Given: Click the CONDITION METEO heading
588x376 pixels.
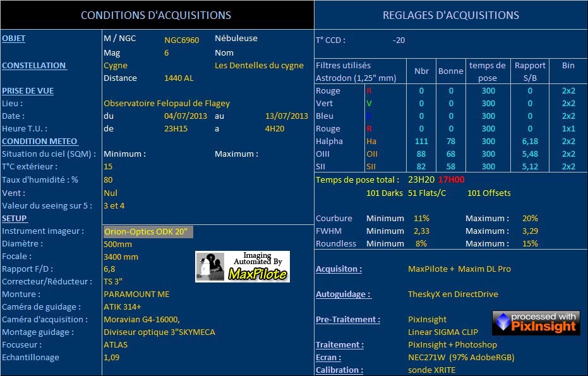Looking at the screenshot, I should (39, 142).
